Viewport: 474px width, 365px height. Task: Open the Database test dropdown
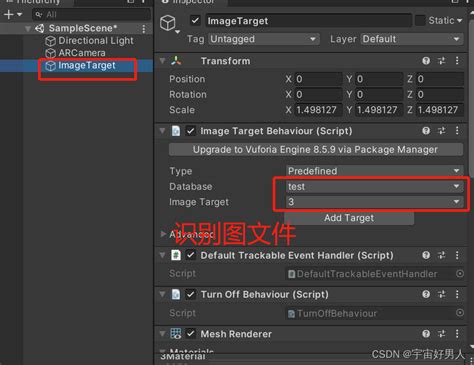click(374, 186)
